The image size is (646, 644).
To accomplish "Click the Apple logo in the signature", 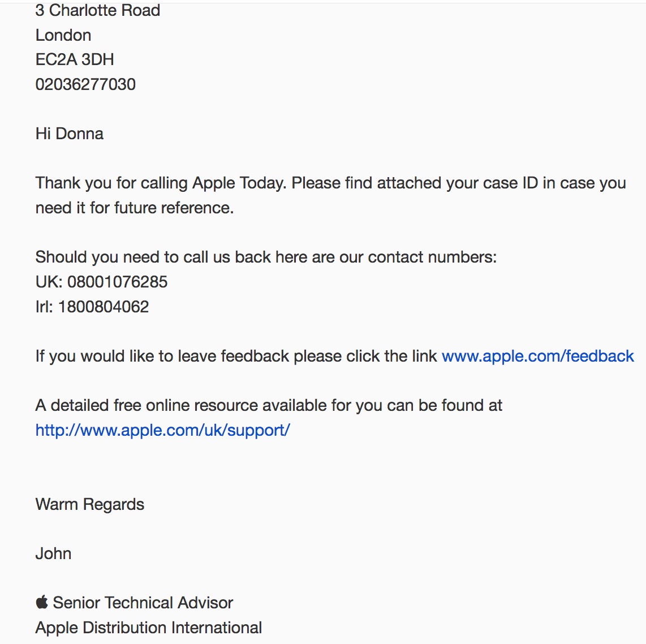I will pos(42,602).
